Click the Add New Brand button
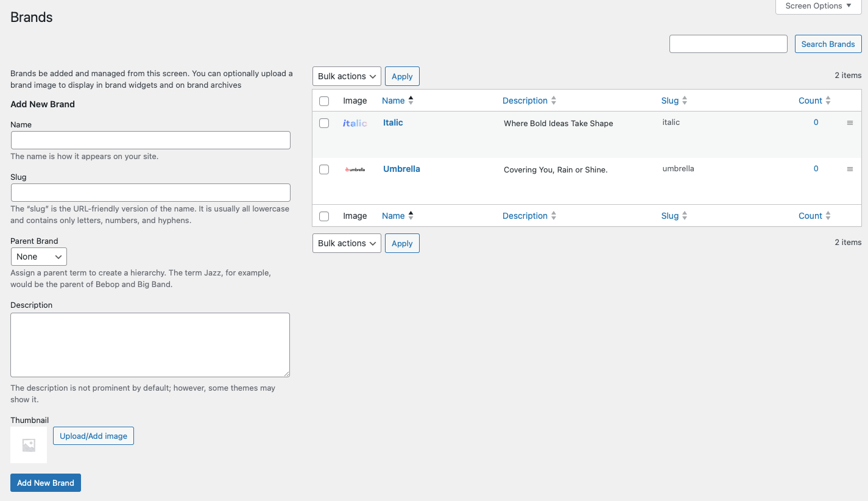The image size is (868, 501). tap(45, 482)
